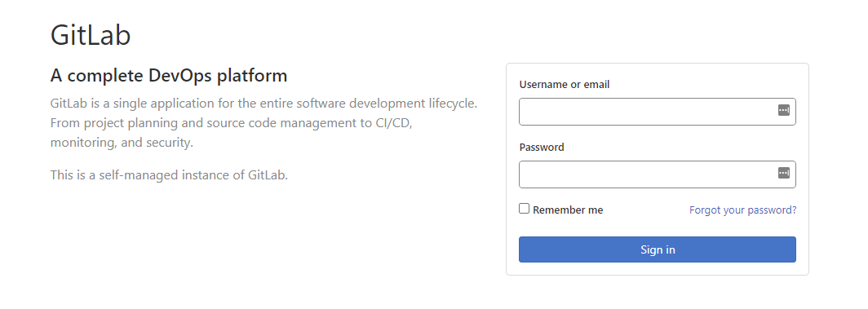
Task: Enable the Remember me checkbox
Action: coord(525,209)
